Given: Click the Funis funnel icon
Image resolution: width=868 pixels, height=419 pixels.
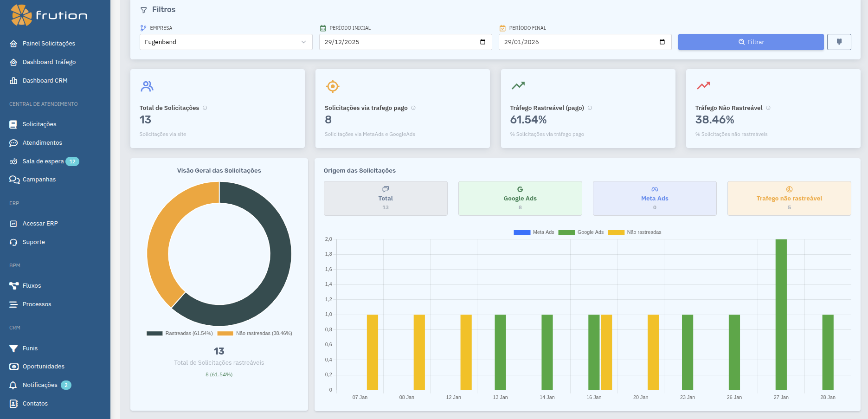Looking at the screenshot, I should [x=13, y=348].
